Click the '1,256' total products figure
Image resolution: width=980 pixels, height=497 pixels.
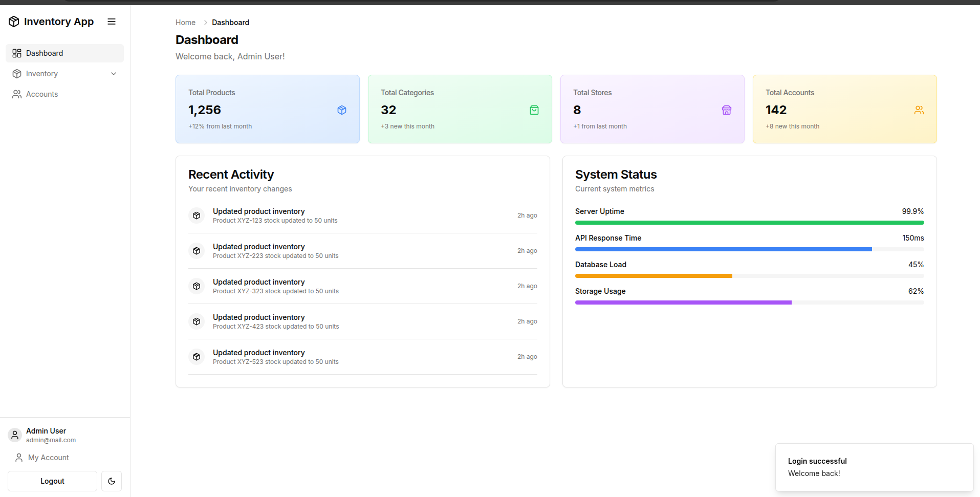pos(205,110)
